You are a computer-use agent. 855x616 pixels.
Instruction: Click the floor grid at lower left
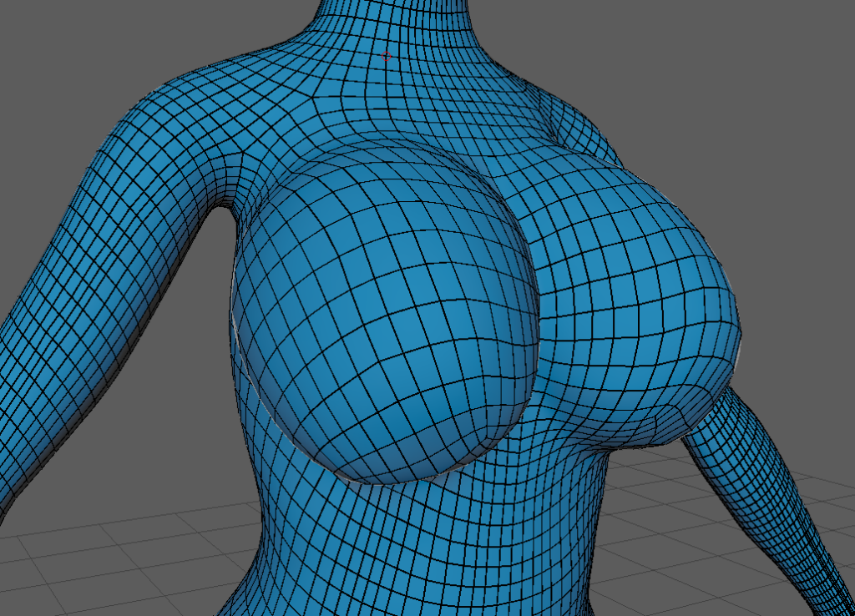[x=100, y=568]
